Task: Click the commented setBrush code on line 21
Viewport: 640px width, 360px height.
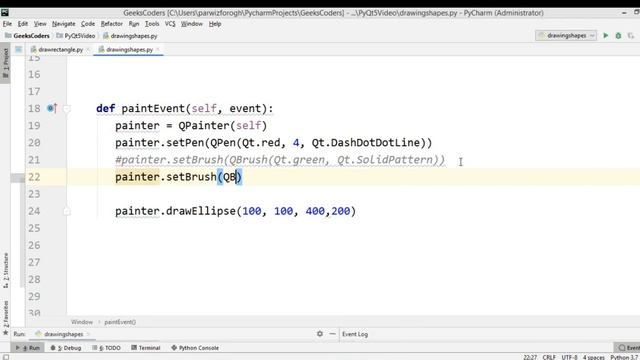Action: pos(280,160)
